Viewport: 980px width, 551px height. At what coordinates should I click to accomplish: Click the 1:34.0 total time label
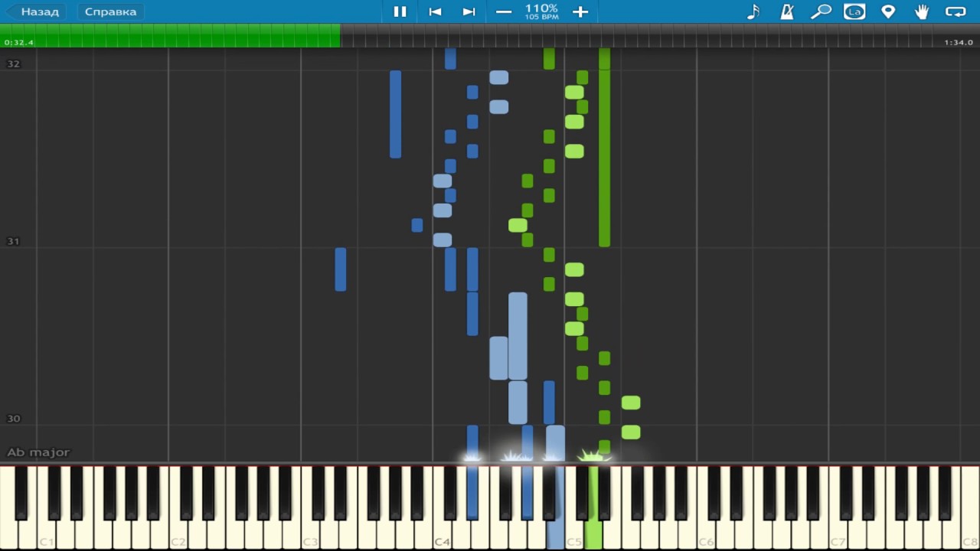(959, 43)
